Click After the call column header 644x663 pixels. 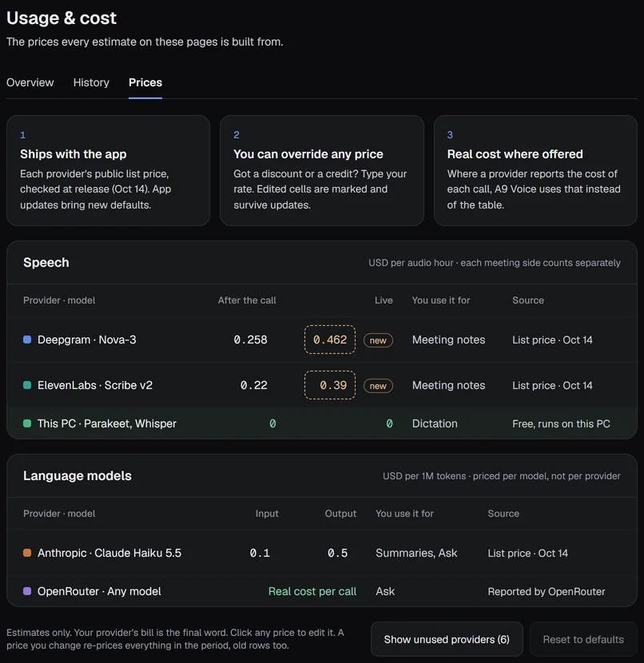(x=247, y=300)
